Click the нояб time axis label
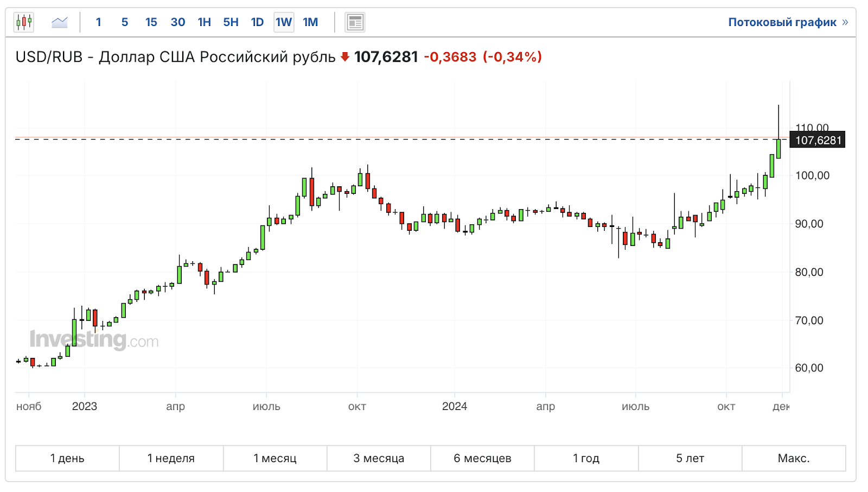 click(29, 406)
